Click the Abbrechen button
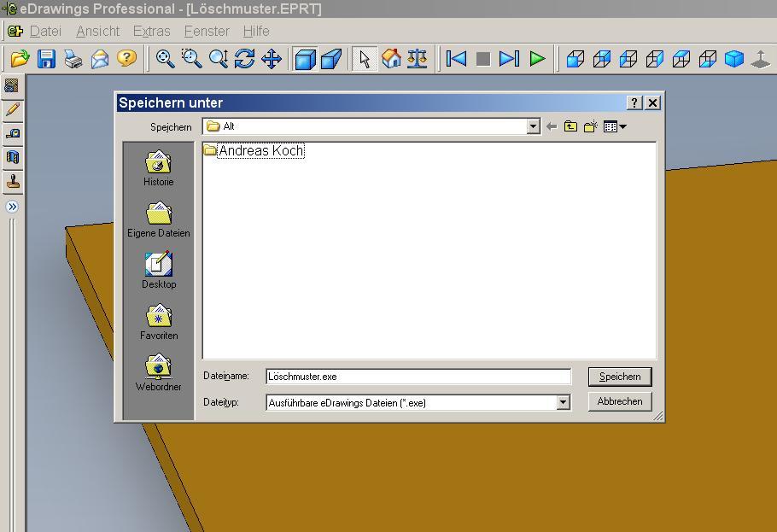The width and height of the screenshot is (777, 532). (620, 401)
